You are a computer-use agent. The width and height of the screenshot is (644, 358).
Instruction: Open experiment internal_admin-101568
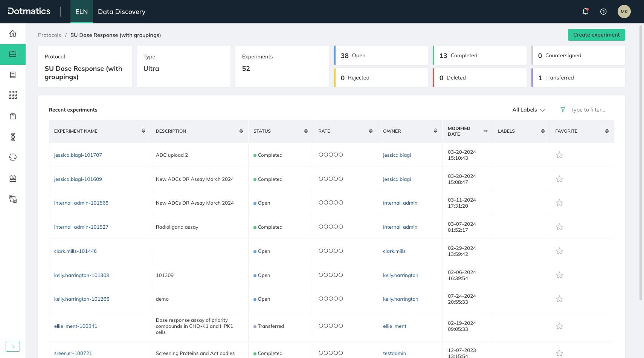81,203
